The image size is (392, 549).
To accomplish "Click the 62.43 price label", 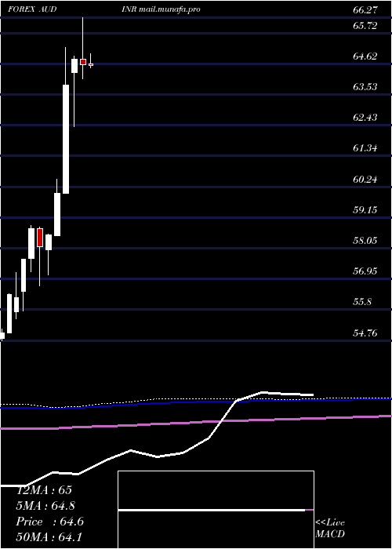I will (x=365, y=118).
